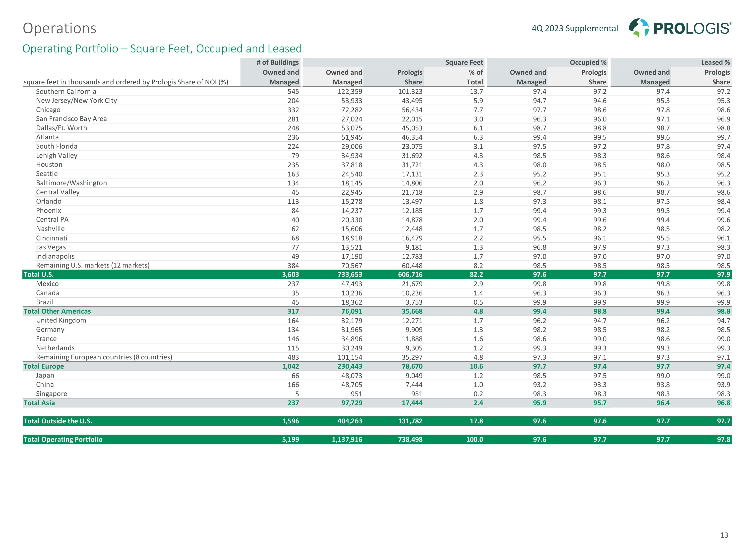The image size is (747, 560).
Task: Select the Total Other Americas row label
Action: 57,311
